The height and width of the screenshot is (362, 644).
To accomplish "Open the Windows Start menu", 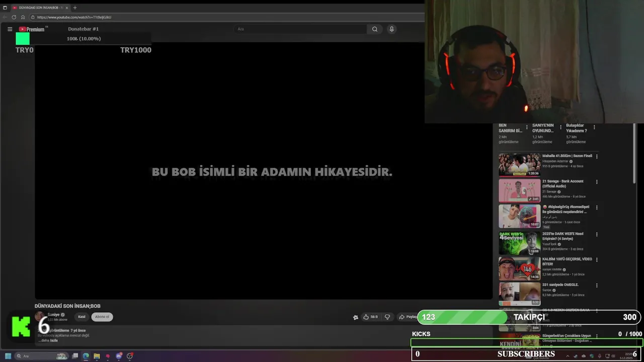I will [8, 356].
